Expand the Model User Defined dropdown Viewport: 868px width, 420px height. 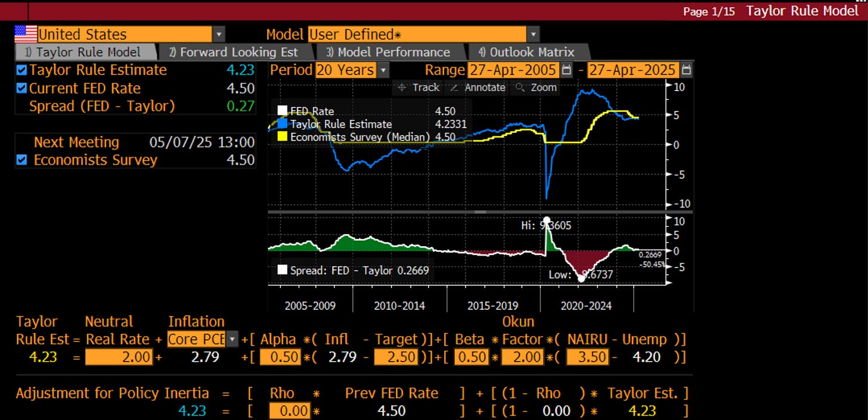pos(534,35)
